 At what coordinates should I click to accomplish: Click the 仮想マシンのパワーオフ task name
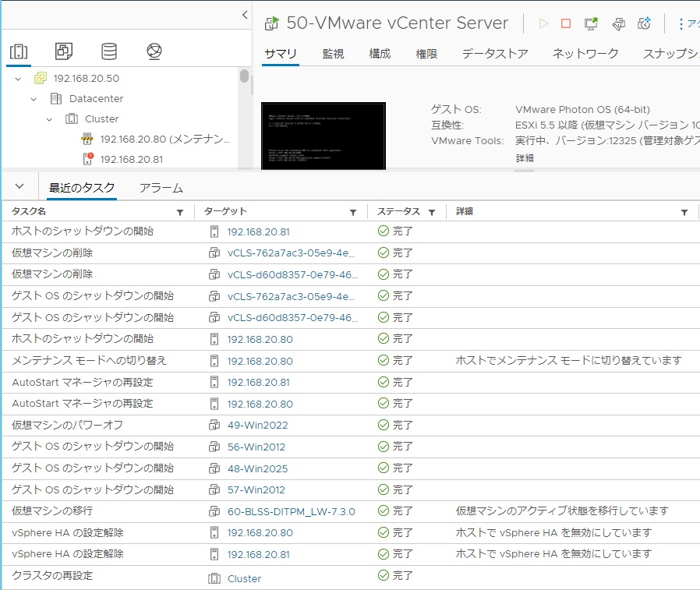click(x=67, y=425)
